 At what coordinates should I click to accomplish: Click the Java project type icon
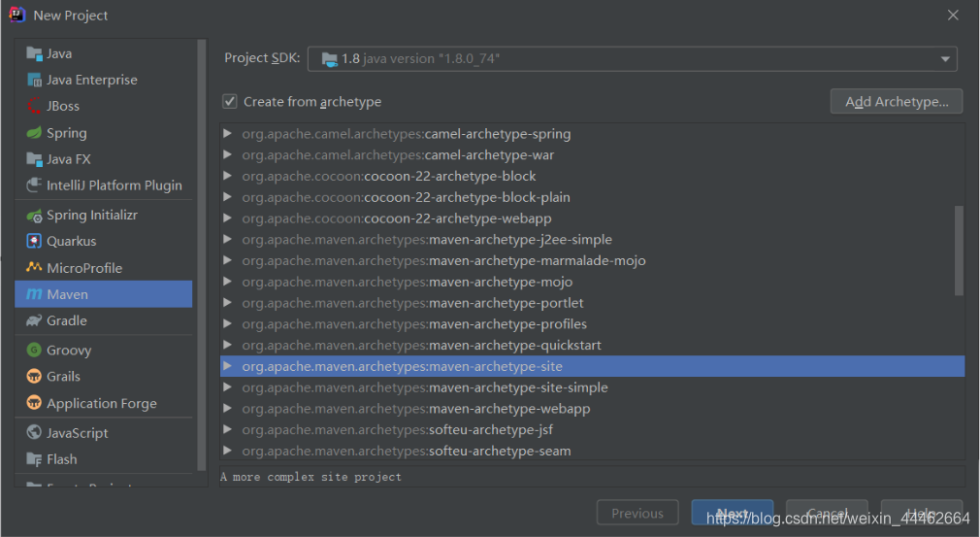[34, 53]
